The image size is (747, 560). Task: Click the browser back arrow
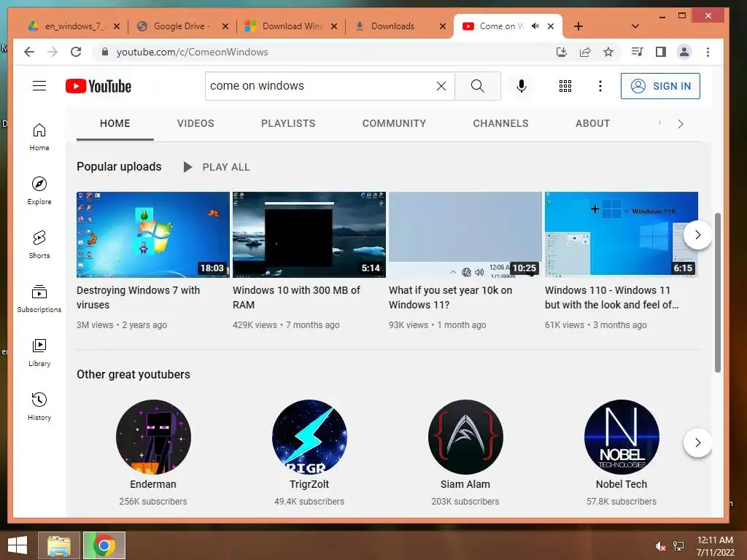[29, 52]
